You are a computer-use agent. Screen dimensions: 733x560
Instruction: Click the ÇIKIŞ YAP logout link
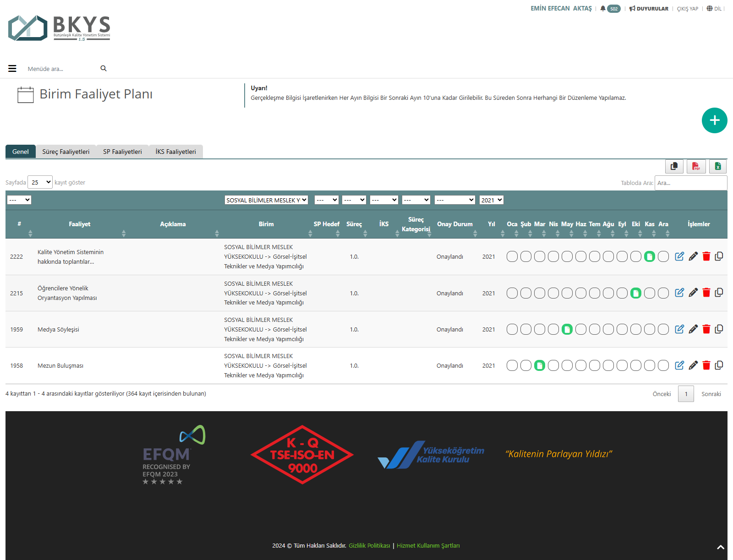pyautogui.click(x=687, y=9)
